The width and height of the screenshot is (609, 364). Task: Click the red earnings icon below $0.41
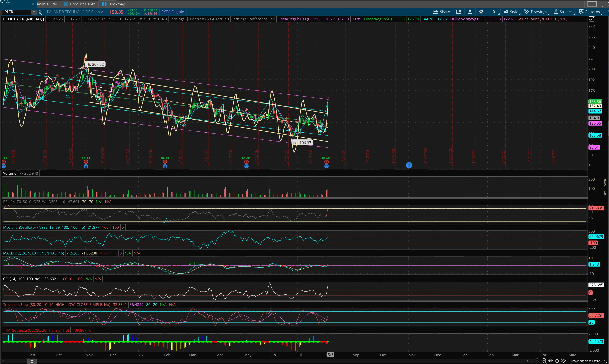click(326, 162)
